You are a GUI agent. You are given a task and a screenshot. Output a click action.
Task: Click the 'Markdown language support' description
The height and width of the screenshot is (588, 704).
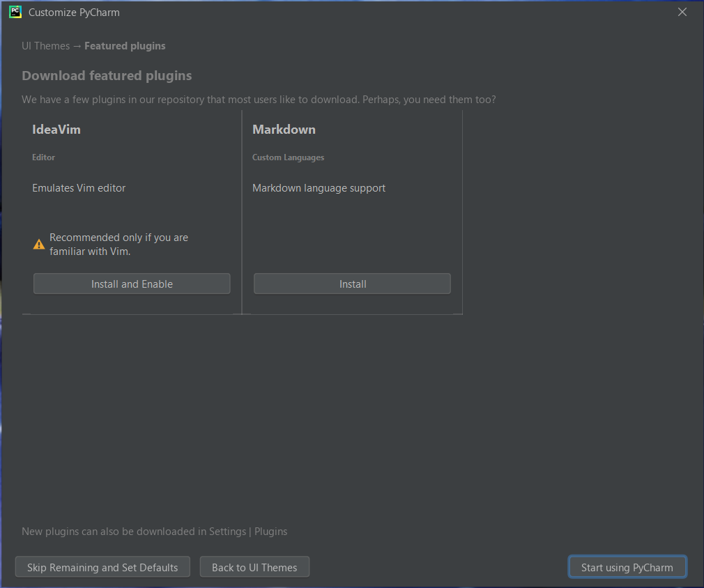click(x=319, y=187)
